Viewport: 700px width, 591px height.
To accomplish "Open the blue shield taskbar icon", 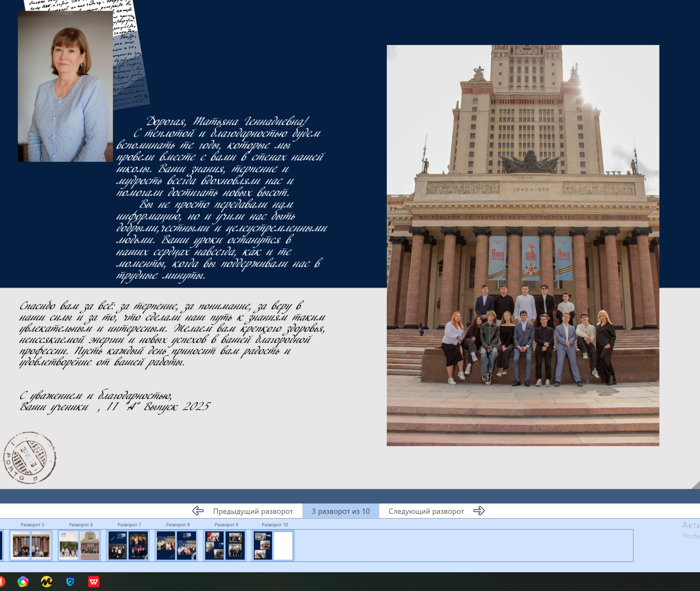I will [70, 582].
